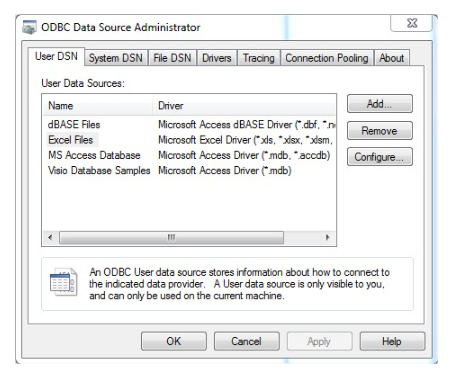Click the Add... button
The width and height of the screenshot is (464, 372).
(x=380, y=104)
